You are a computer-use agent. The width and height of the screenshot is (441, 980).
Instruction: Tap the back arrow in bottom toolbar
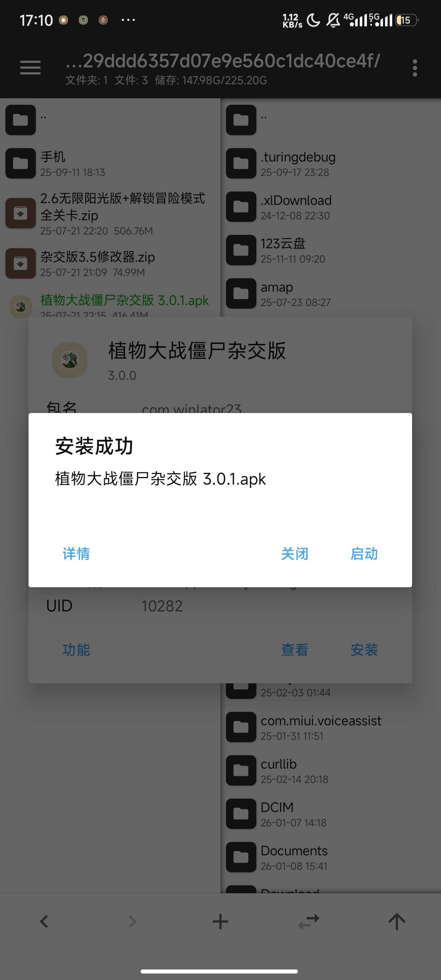click(x=44, y=921)
